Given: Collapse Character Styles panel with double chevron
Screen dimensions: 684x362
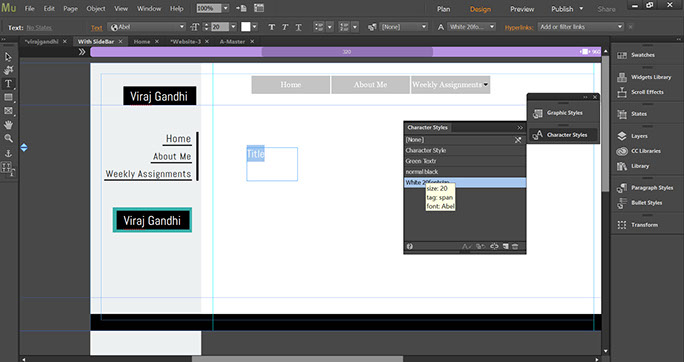Looking at the screenshot, I should point(520,128).
